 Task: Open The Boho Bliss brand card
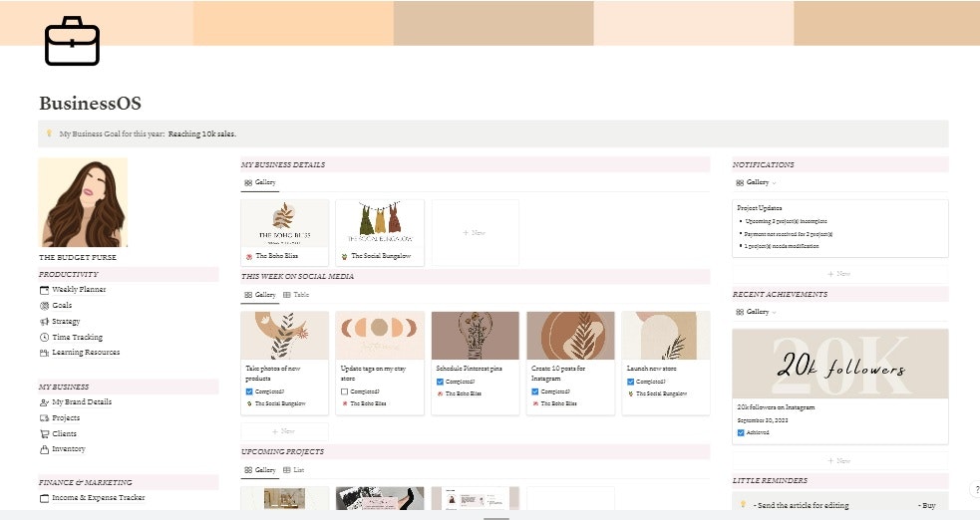pyautogui.click(x=284, y=233)
